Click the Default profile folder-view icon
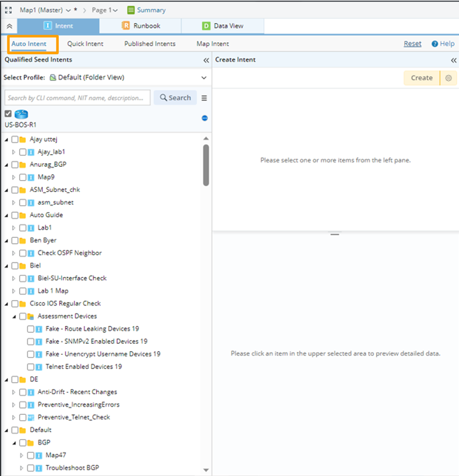The width and height of the screenshot is (459, 476). pos(53,78)
